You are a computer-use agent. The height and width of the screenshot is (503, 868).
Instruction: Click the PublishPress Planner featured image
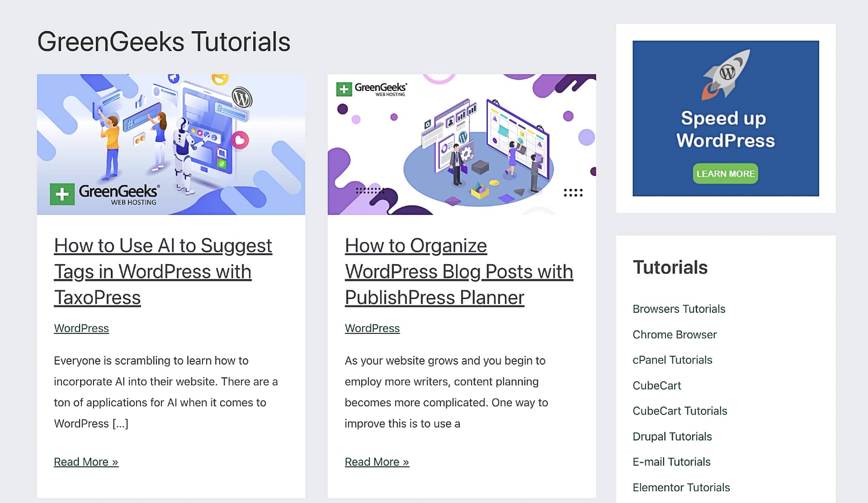[x=461, y=144]
